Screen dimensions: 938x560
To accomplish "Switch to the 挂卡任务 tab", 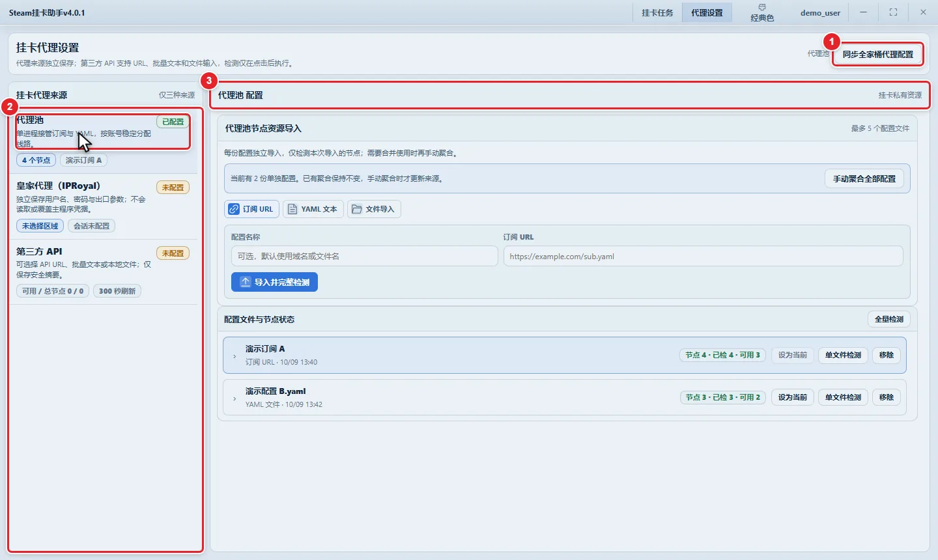I will tap(657, 12).
